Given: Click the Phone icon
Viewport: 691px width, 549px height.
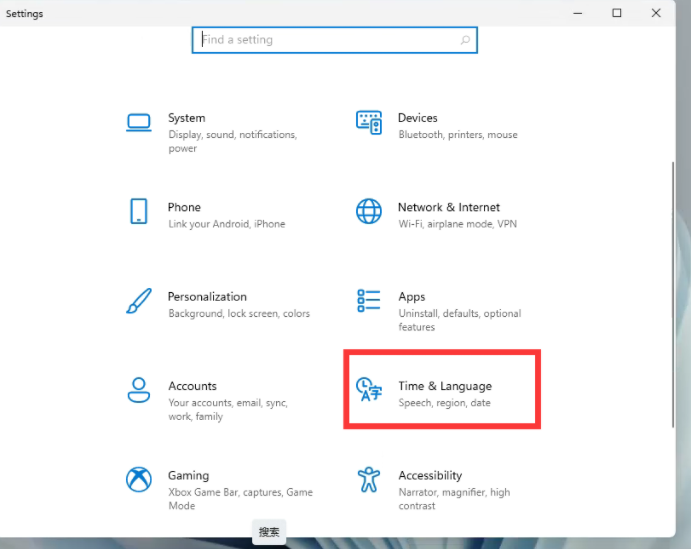Looking at the screenshot, I should click(x=139, y=211).
